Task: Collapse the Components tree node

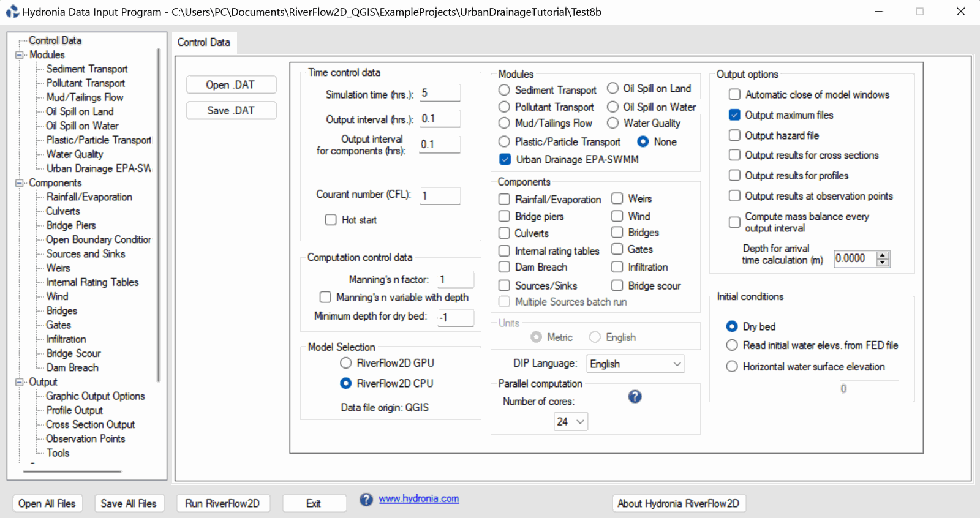Action: (19, 183)
